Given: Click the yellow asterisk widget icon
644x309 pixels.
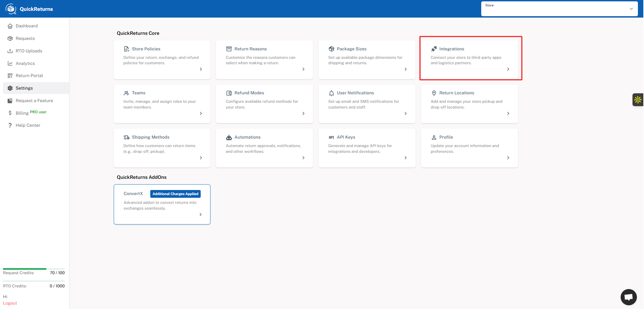Looking at the screenshot, I should coord(638,100).
